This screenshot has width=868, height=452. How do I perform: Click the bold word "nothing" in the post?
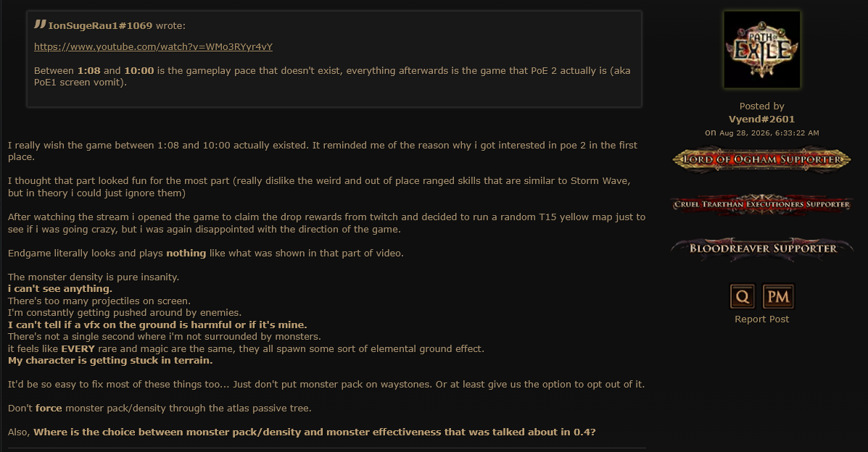click(186, 254)
